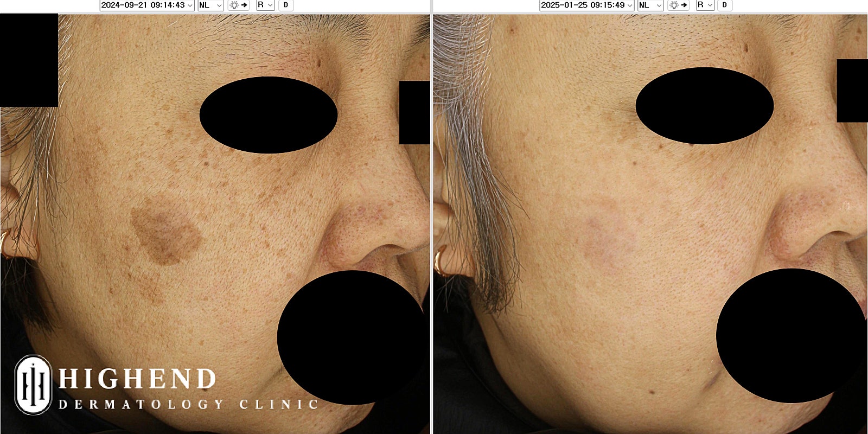Viewport: 868px width, 434px height.
Task: Open the R side selector on left panel
Action: pos(265,5)
